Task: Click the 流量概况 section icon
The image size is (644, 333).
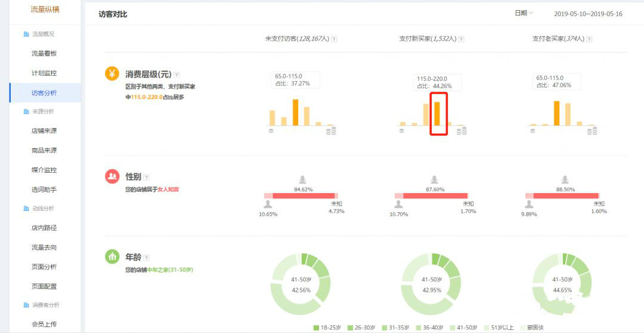Action: 27,34
